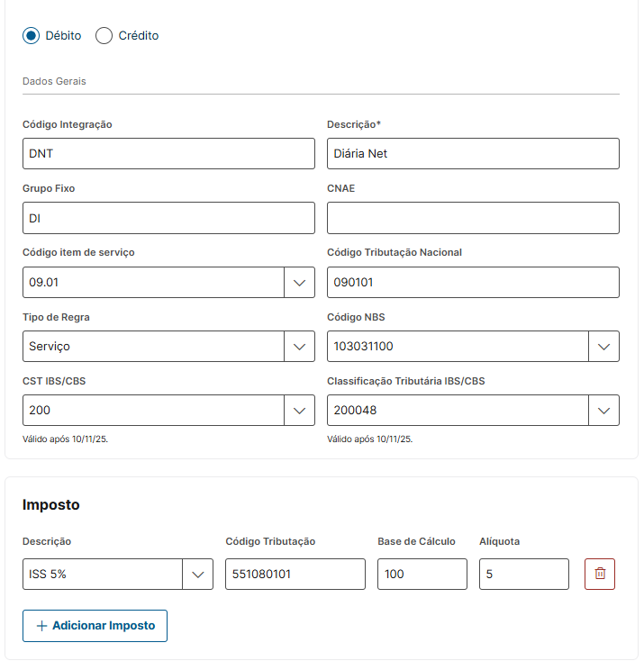Expand the Código item de serviço dropdown
644x661 pixels.
[x=299, y=282]
